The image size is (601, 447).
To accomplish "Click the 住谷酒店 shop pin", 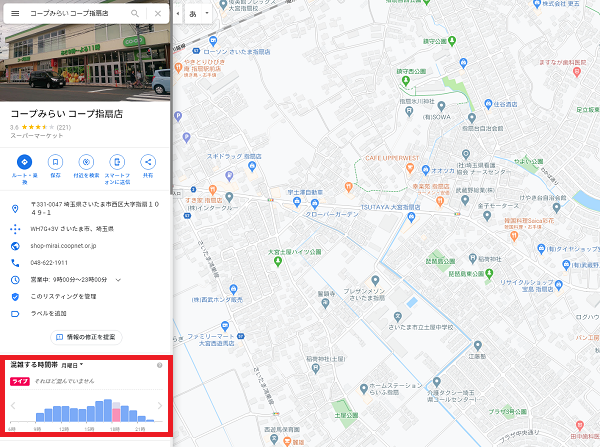I will click(488, 104).
